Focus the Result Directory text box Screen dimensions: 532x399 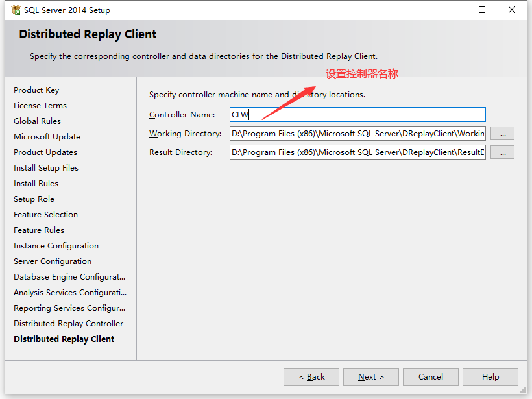point(357,152)
